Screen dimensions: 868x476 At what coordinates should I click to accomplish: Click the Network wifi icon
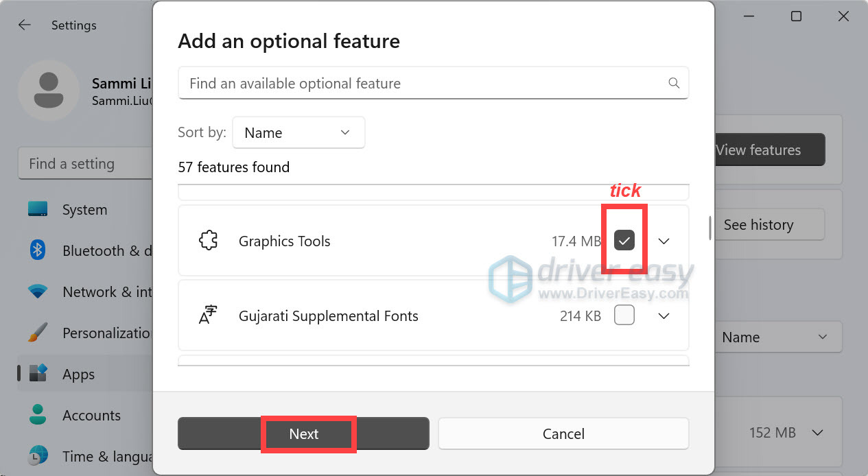(x=38, y=291)
